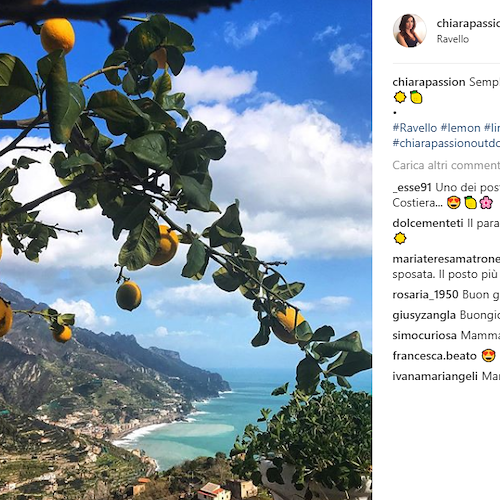Open the Ravello location link
Screen dimensions: 500x500
(x=453, y=39)
